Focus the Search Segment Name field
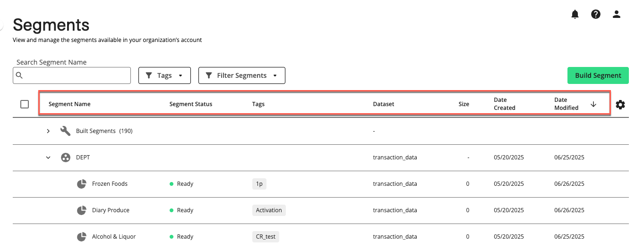The height and width of the screenshot is (249, 644). click(x=72, y=75)
